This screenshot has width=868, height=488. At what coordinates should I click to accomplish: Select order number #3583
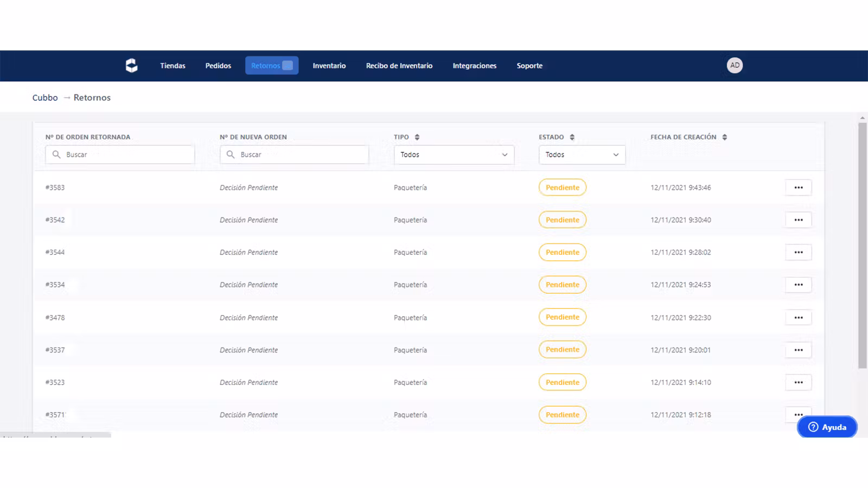click(x=55, y=188)
